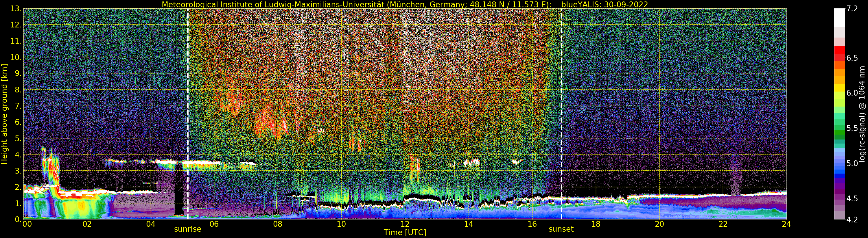
Task: Click the 04 tick label on the time axis
Action: click(151, 224)
